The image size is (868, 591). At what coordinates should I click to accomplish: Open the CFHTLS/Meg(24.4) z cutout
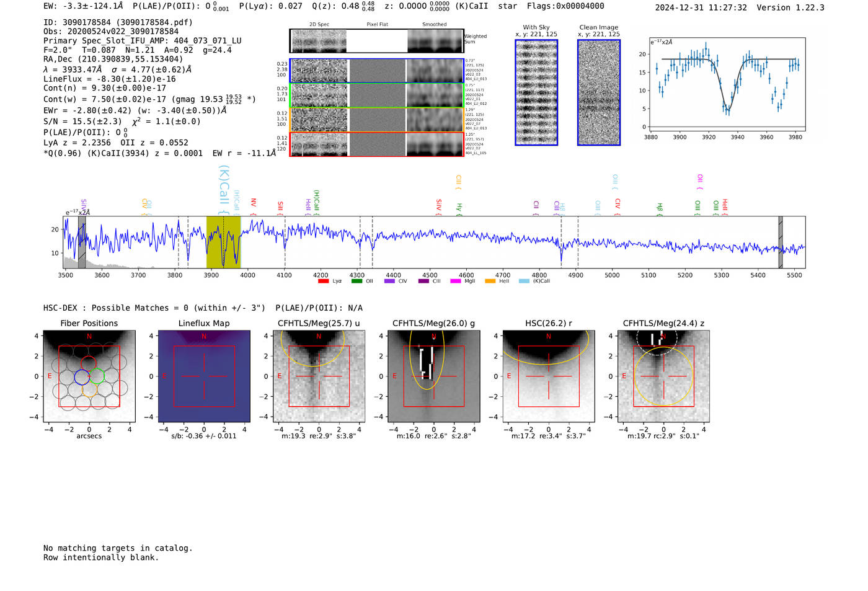pos(663,376)
